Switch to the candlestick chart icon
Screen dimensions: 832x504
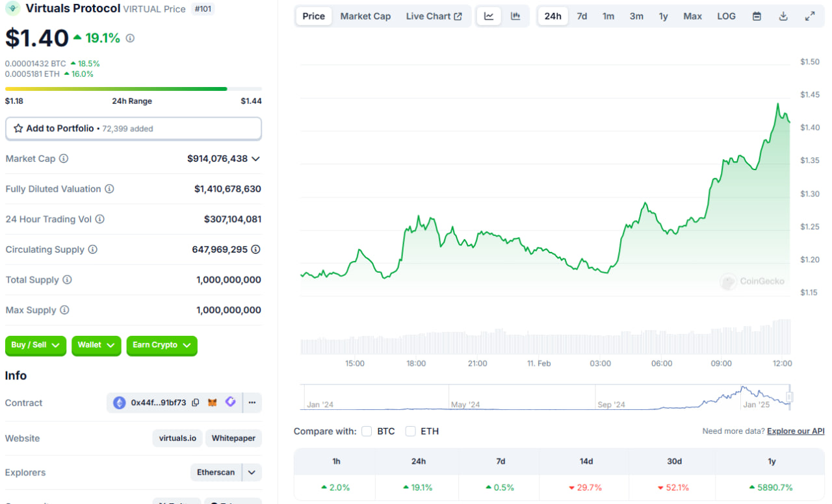click(515, 16)
